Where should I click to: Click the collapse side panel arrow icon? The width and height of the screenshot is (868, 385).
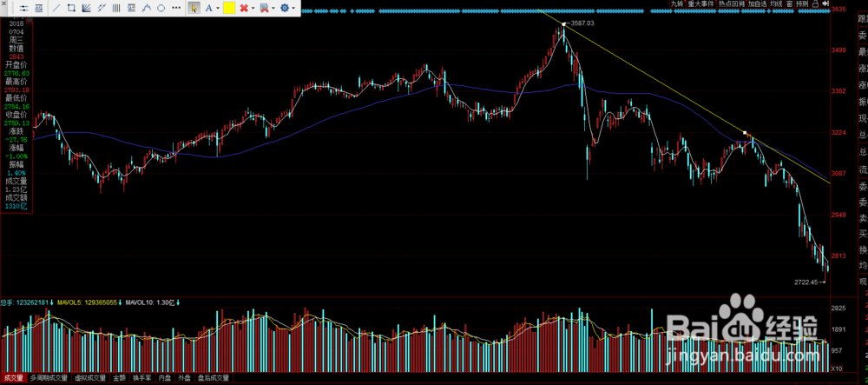[825, 3]
